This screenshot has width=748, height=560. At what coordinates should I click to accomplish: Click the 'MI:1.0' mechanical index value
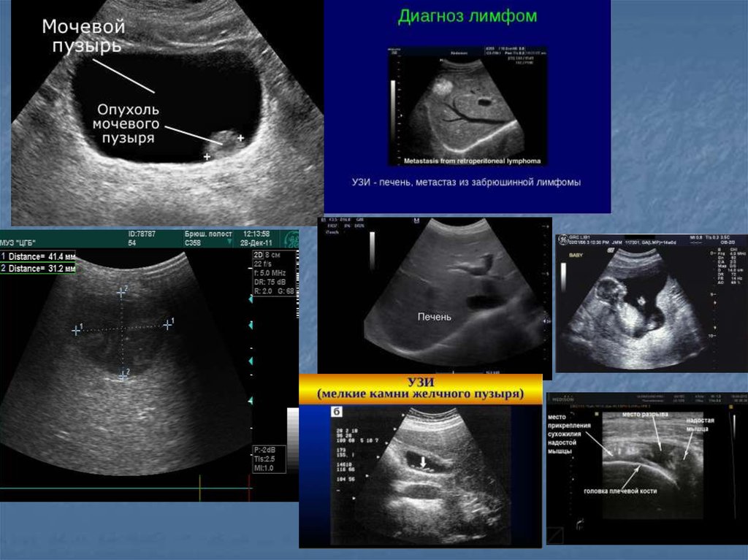pyautogui.click(x=264, y=468)
